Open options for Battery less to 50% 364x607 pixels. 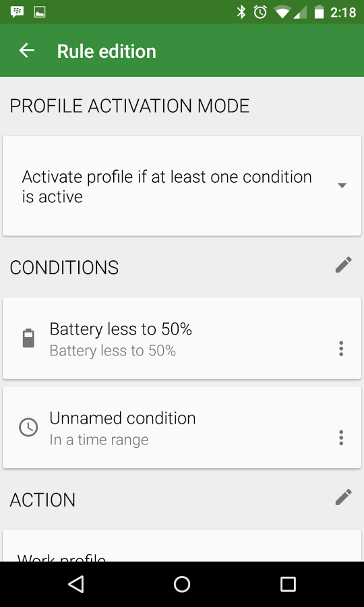pyautogui.click(x=341, y=349)
